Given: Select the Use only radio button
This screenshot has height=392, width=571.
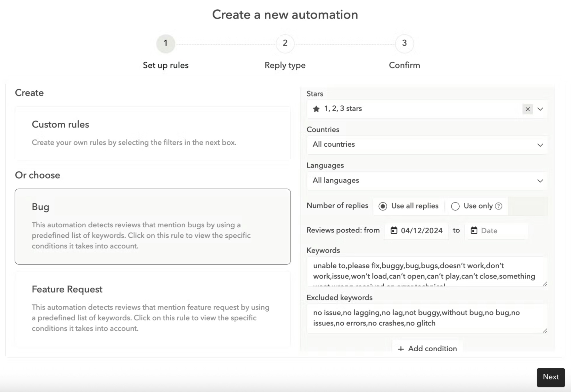Looking at the screenshot, I should (455, 206).
